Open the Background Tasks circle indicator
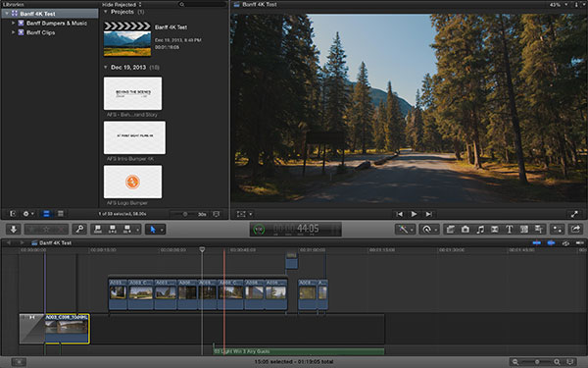This screenshot has width=588, height=368. (259, 229)
